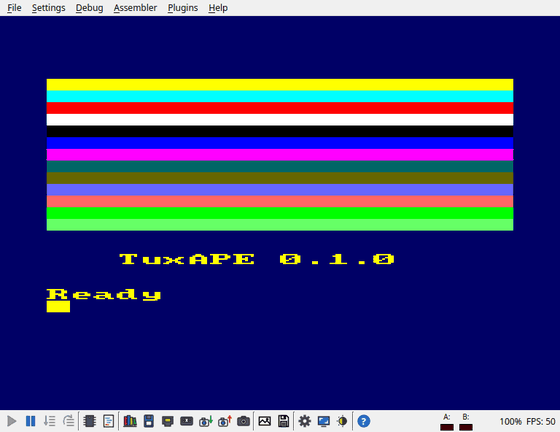The image size is (560, 432).
Task: Click the cyan color bar
Action: [x=280, y=96]
